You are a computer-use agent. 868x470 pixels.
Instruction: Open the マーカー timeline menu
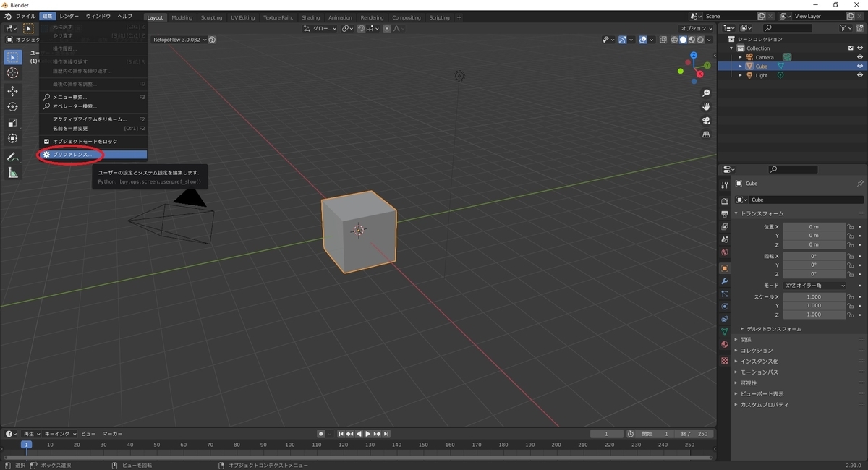click(112, 434)
